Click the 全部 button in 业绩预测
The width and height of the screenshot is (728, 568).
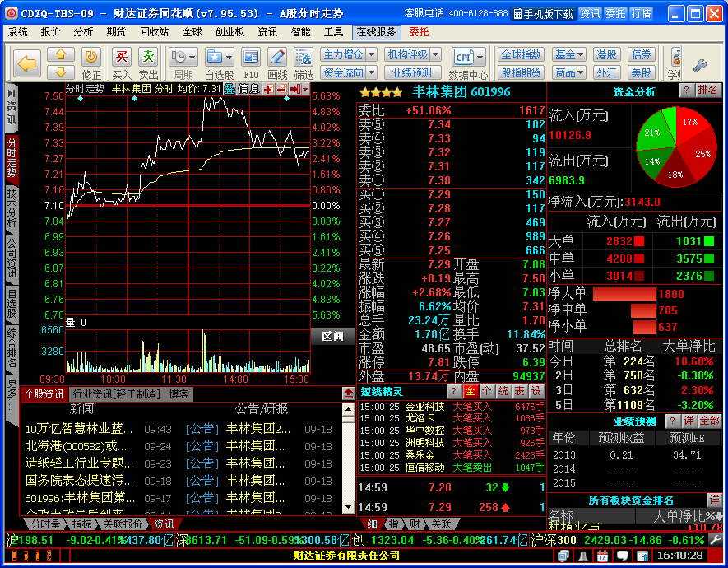709,421
